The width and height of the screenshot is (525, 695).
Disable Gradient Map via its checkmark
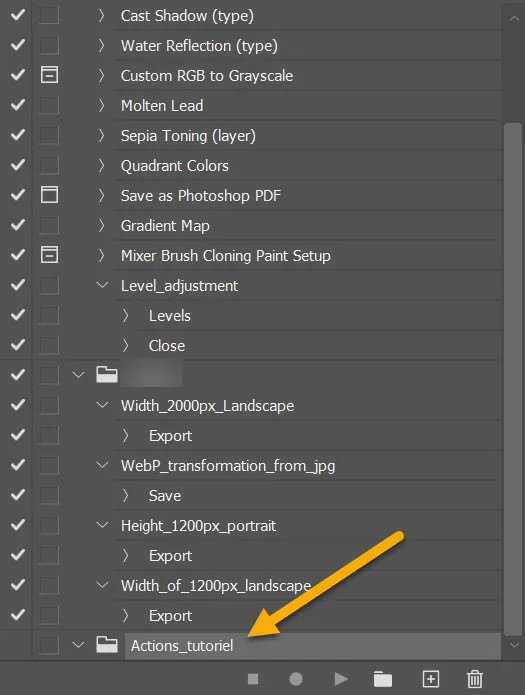coord(18,225)
